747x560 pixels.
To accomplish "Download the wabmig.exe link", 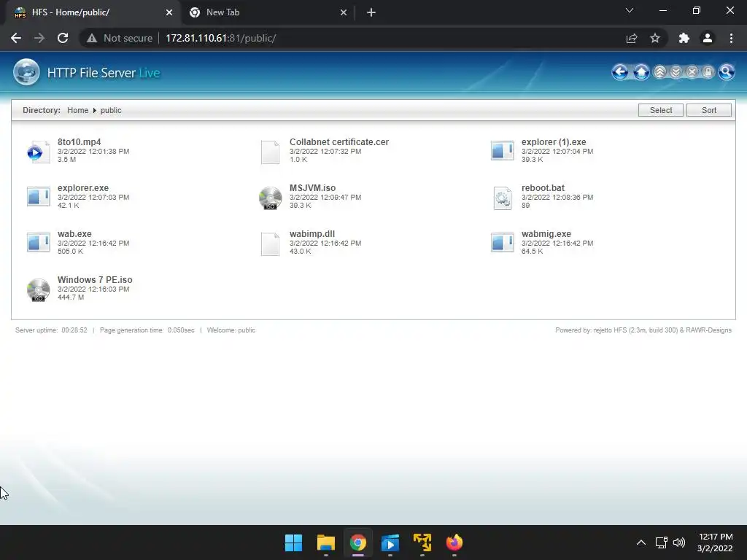I will click(x=546, y=234).
